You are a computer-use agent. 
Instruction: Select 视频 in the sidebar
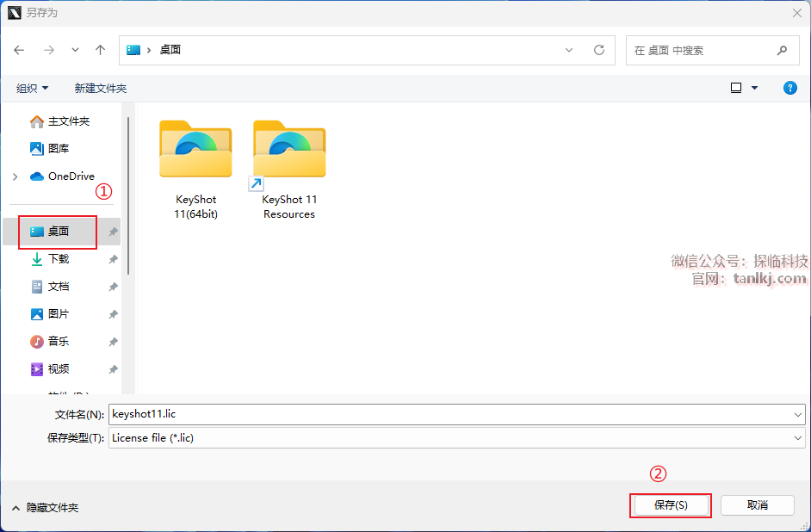coord(50,369)
